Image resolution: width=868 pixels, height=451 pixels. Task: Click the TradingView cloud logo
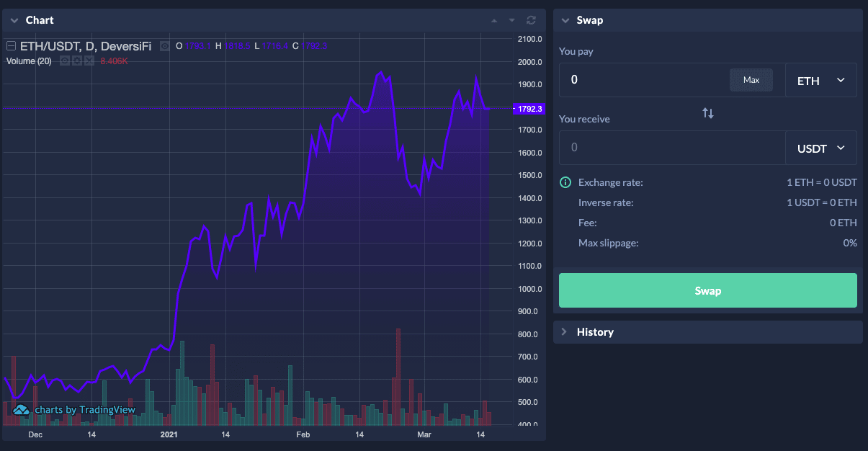pyautogui.click(x=22, y=410)
